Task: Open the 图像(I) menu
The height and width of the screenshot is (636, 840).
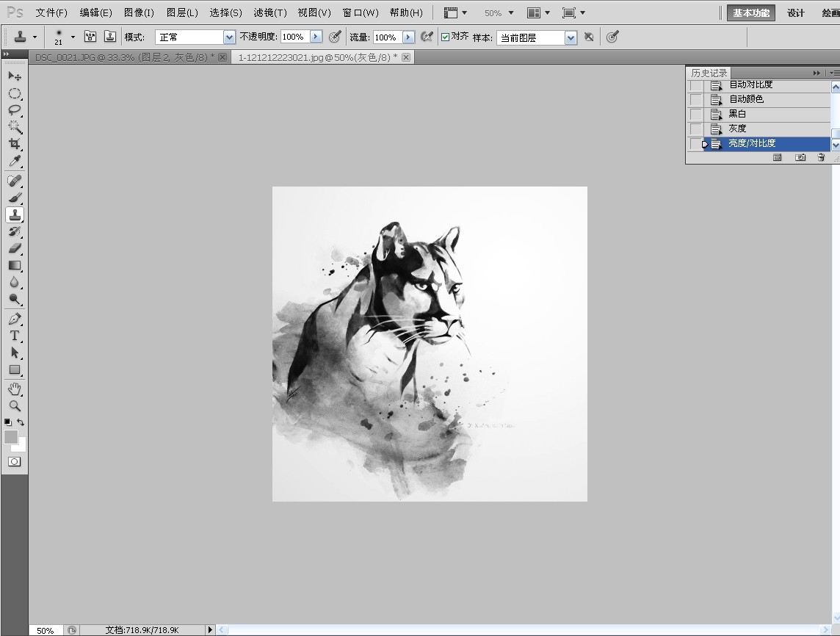Action: point(139,13)
